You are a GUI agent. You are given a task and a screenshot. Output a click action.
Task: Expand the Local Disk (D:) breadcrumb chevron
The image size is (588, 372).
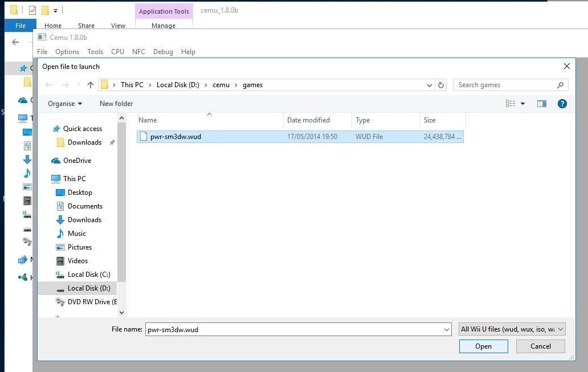tap(206, 85)
